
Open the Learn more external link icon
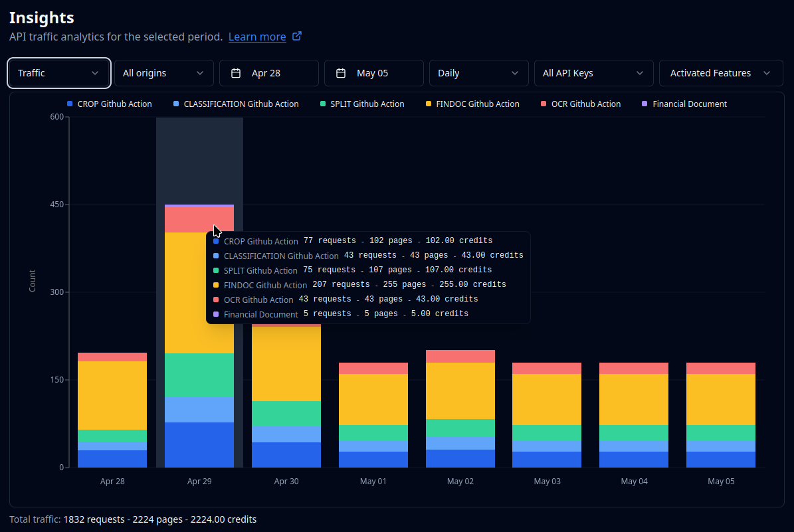coord(297,37)
